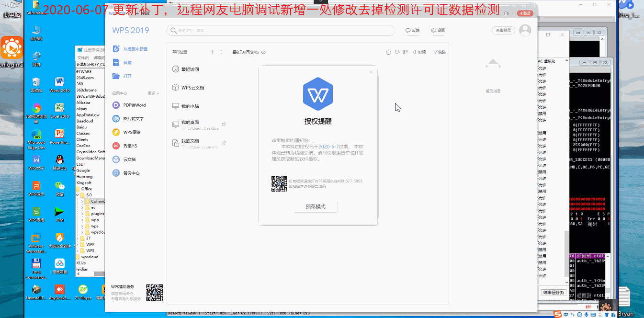Toggle the eye icon next to 最近访问文档
The height and width of the screenshot is (318, 644).
point(263,52)
